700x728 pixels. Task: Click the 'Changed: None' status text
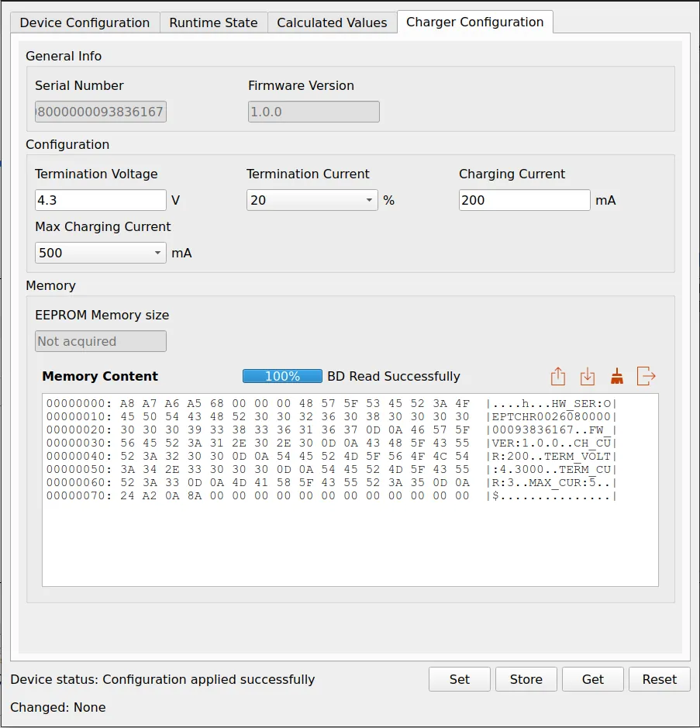(x=58, y=707)
